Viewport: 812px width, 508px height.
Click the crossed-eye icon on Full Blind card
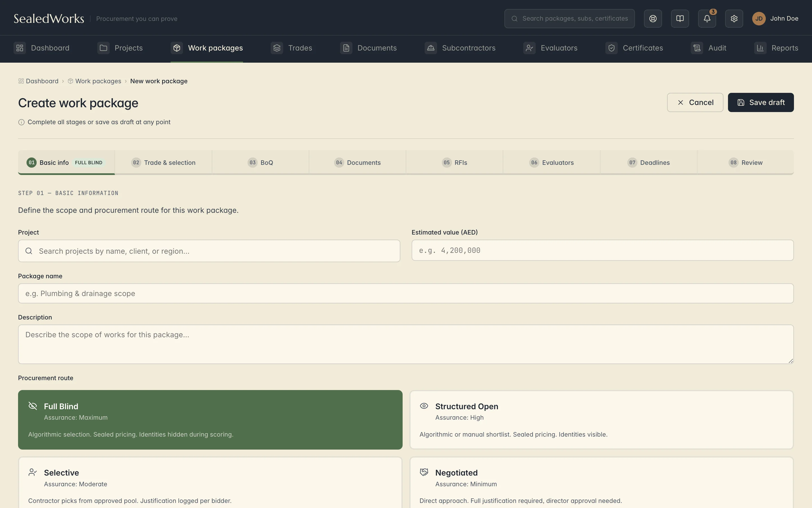(32, 406)
